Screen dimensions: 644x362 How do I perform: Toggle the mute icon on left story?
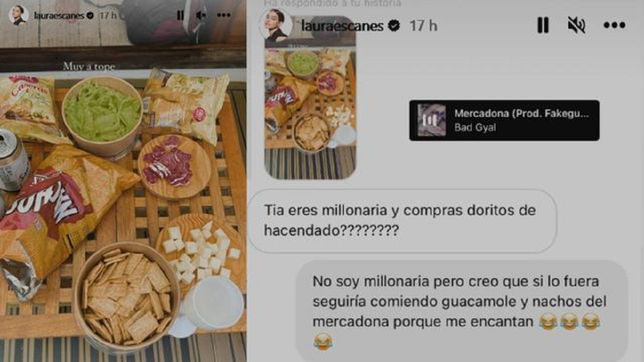(201, 16)
